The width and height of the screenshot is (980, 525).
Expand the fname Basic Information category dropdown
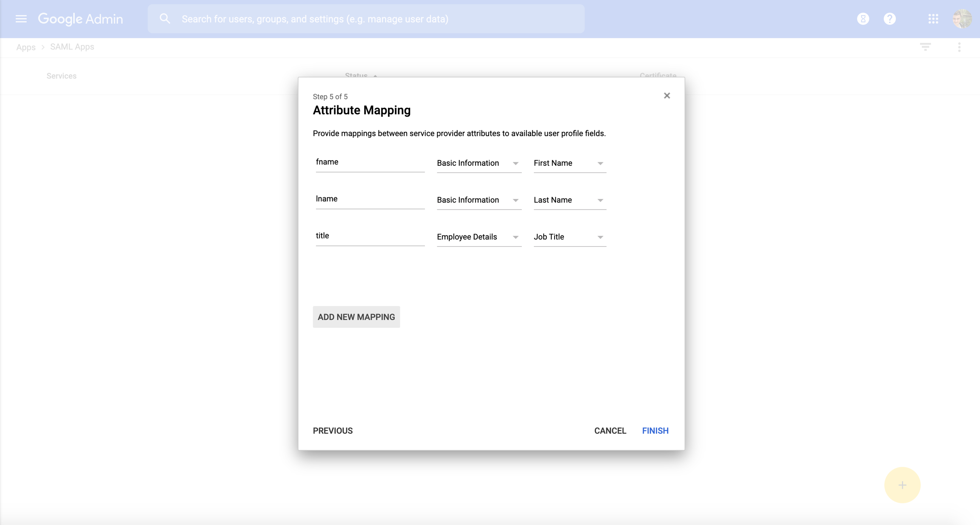click(x=479, y=163)
